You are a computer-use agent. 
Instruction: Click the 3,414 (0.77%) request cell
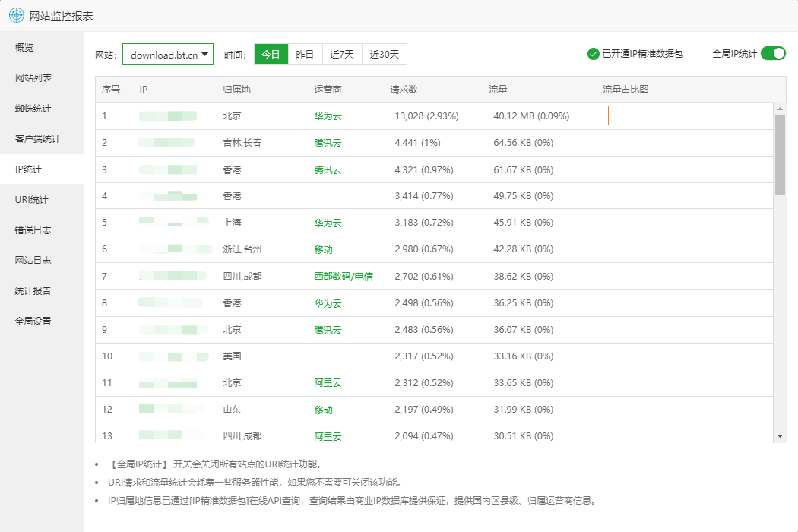[x=424, y=196]
